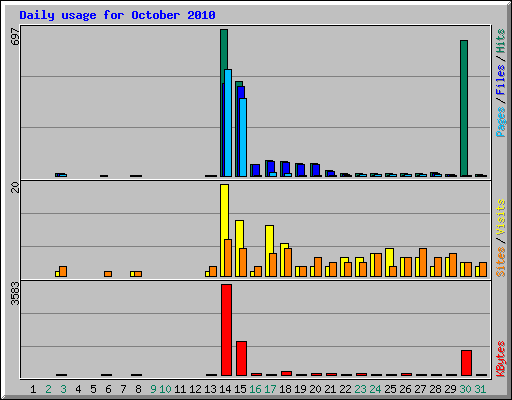Click day label 10 on the x-axis
Image resolution: width=512 pixels, height=400 pixels.
[165, 389]
